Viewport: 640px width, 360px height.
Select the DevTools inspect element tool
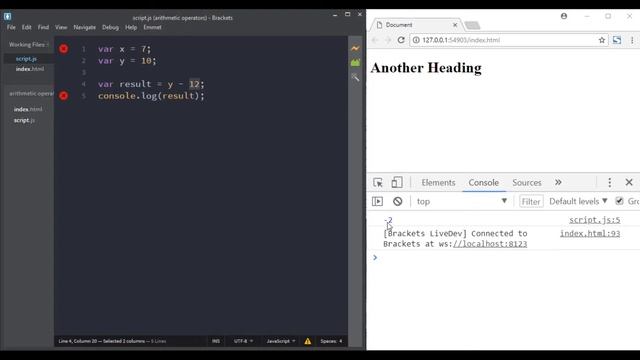pos(378,182)
